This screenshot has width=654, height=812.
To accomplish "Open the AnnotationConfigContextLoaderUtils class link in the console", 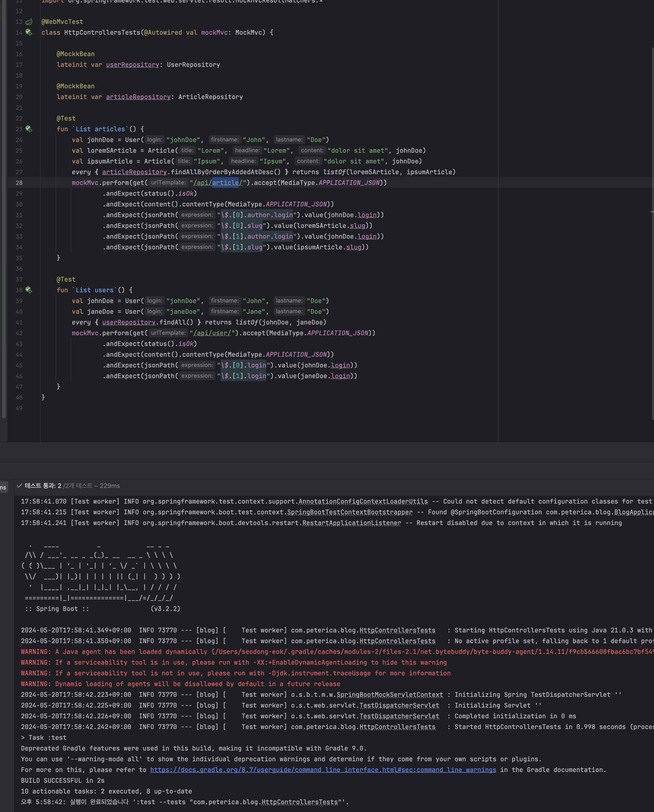I will (x=363, y=501).
